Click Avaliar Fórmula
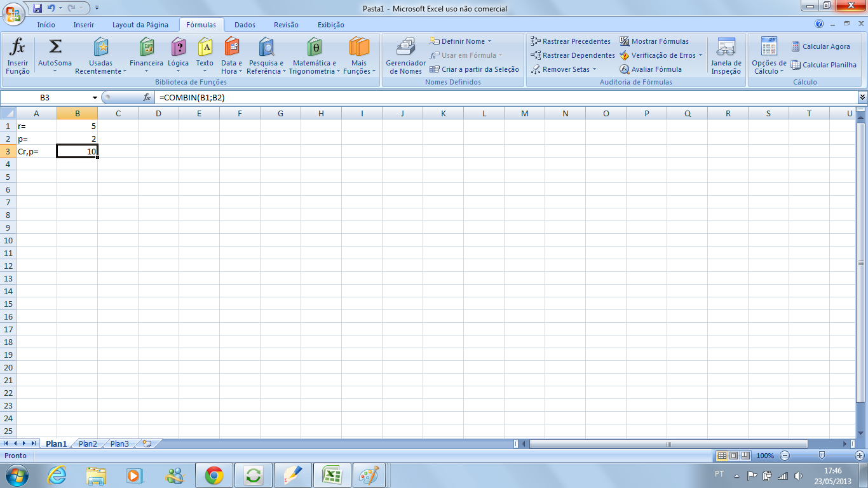The height and width of the screenshot is (488, 868). pyautogui.click(x=651, y=69)
